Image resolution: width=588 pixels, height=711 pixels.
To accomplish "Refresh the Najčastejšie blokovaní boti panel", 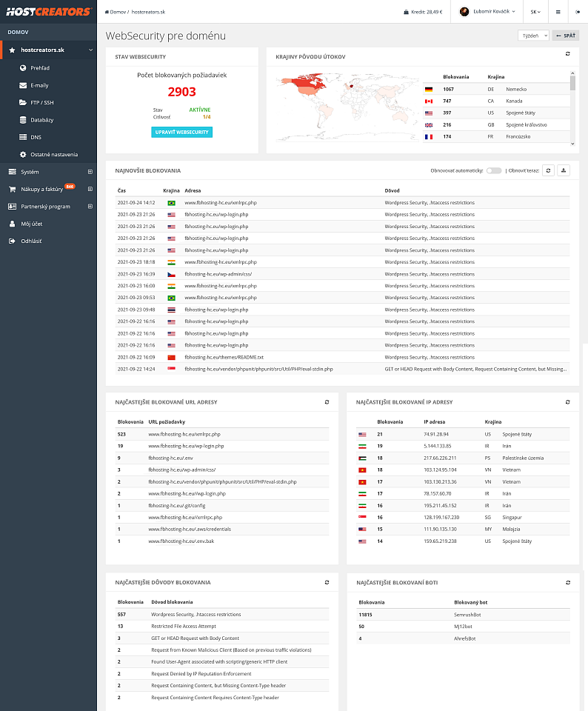I will pyautogui.click(x=567, y=583).
